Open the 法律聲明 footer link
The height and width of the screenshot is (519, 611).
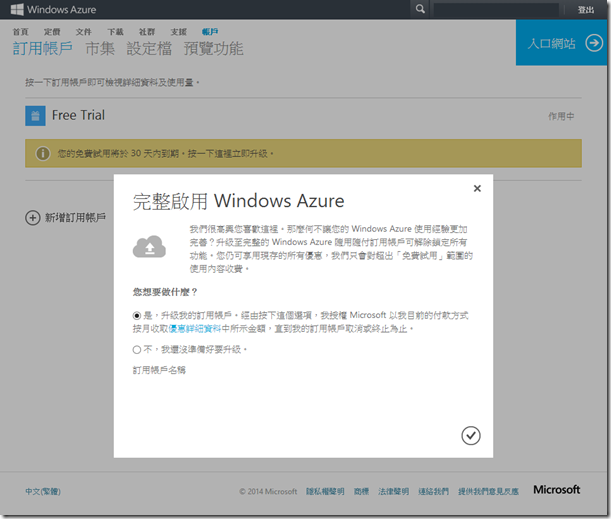[393, 491]
